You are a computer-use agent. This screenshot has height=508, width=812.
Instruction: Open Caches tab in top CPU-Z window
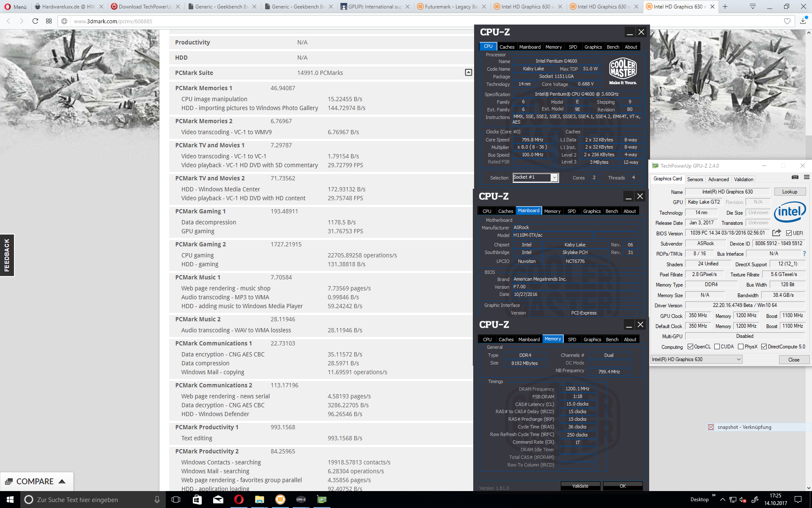pos(507,47)
